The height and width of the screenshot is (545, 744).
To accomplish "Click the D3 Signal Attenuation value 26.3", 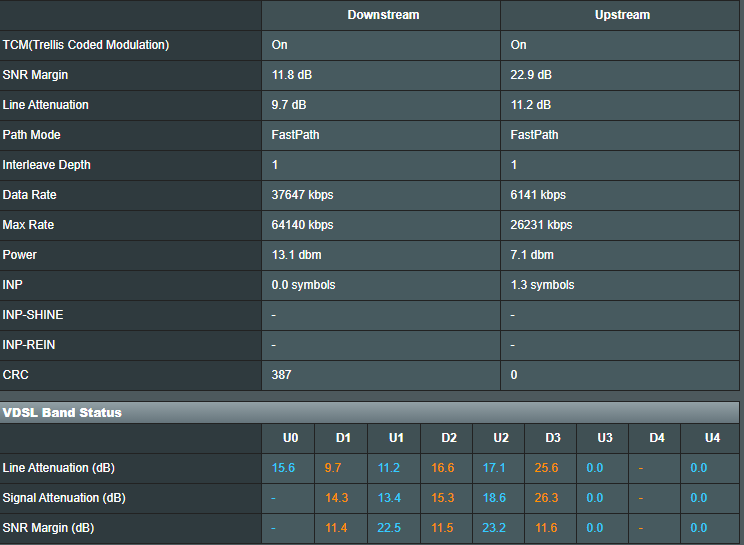I will pyautogui.click(x=546, y=498).
